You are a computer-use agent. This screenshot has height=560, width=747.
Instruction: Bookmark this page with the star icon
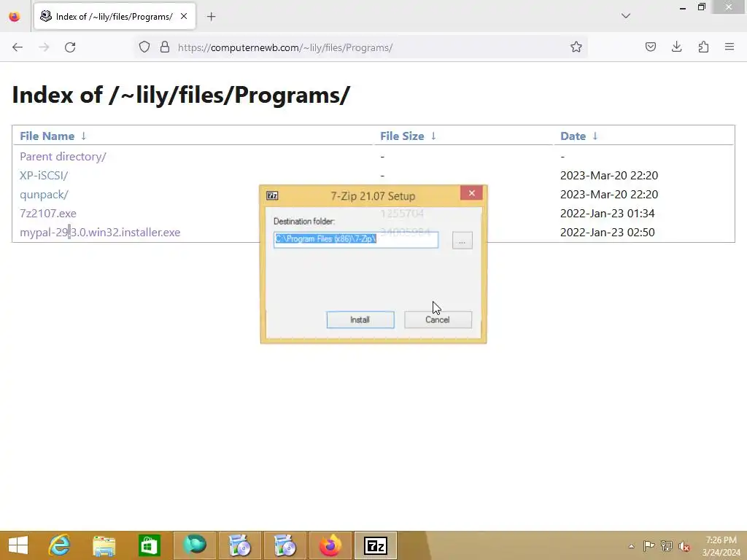(x=576, y=47)
